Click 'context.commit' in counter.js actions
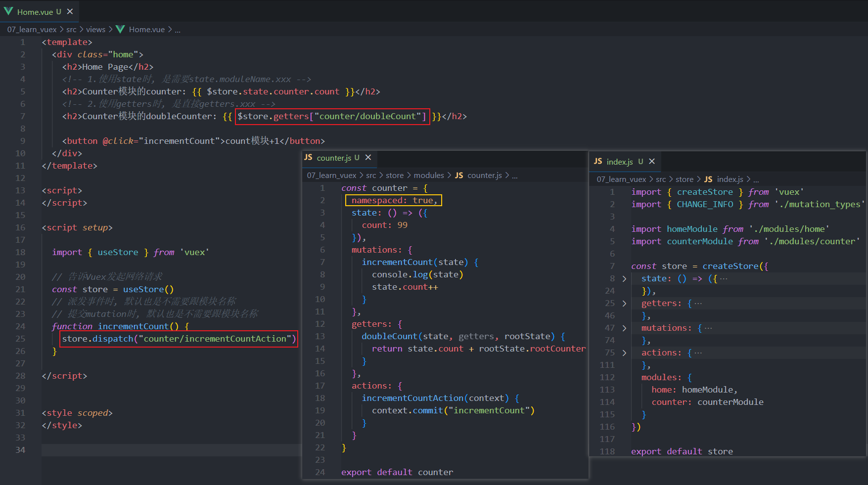The width and height of the screenshot is (868, 485). [x=408, y=410]
